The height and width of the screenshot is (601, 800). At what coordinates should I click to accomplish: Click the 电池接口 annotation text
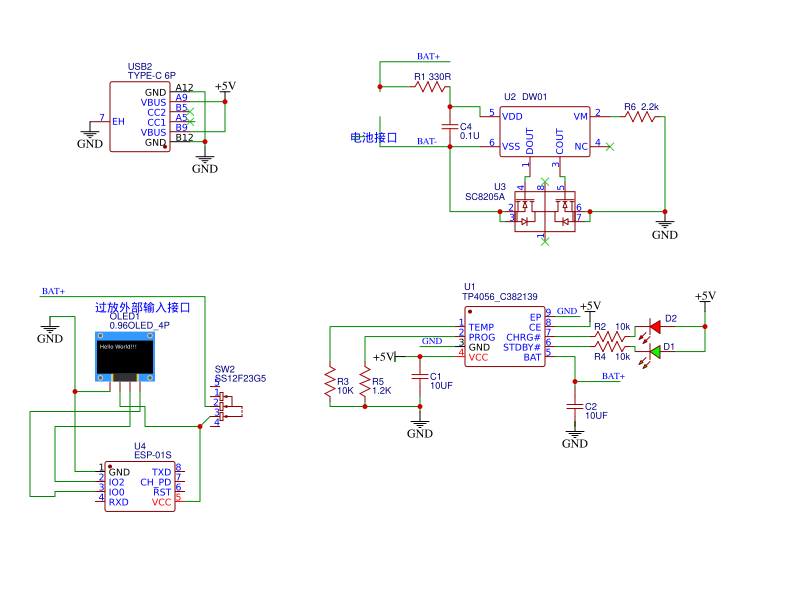(373, 138)
